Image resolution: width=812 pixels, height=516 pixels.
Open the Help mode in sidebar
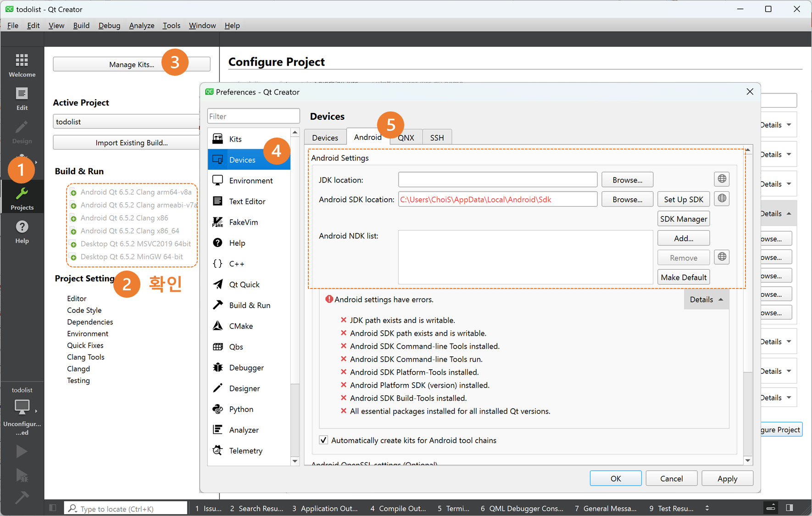pyautogui.click(x=22, y=232)
